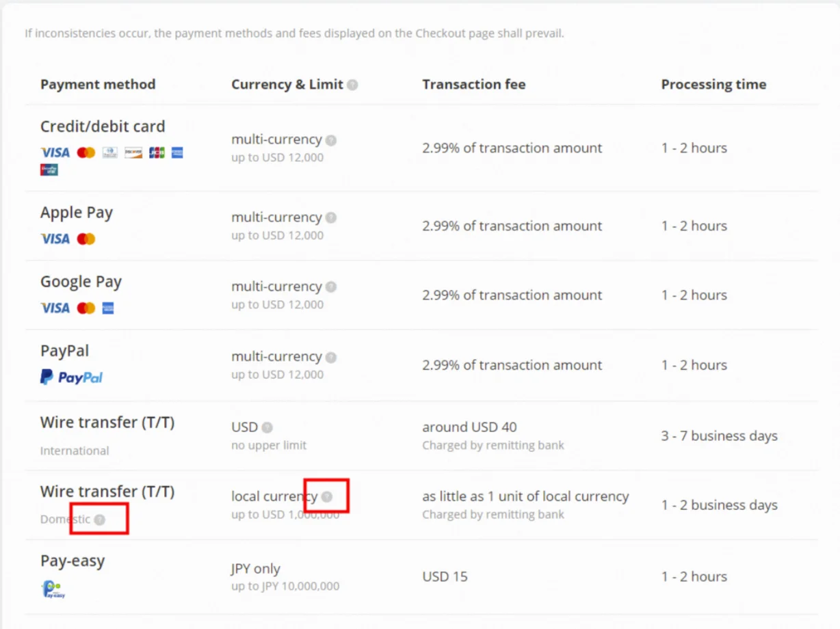Click the Mastercard logo under Apple Pay
Viewport: 840px width, 629px height.
point(86,239)
